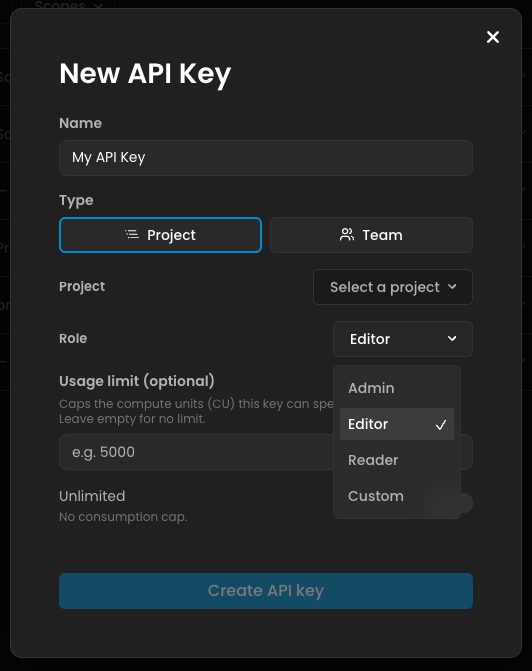532x671 pixels.
Task: Expand the Scopes dropdown behind the dialog
Action: click(x=68, y=5)
